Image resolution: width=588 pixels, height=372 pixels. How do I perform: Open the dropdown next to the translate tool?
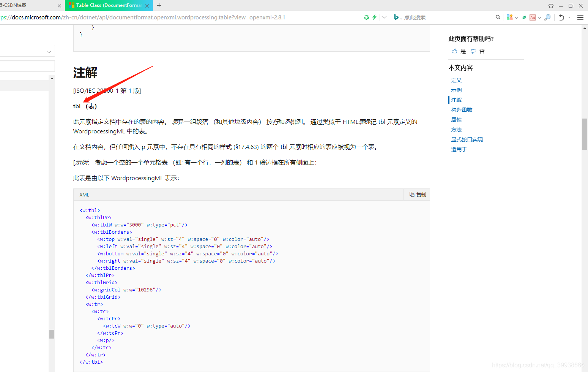coord(539,17)
